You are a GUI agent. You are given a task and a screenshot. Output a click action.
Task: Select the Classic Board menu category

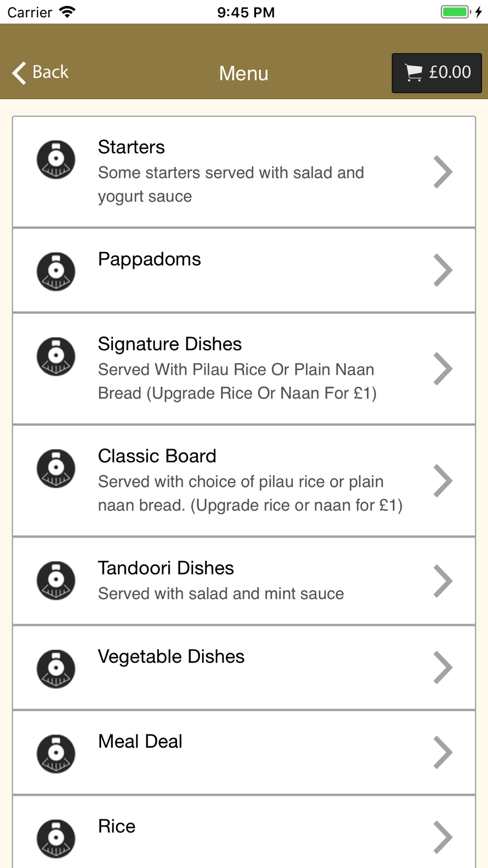[x=244, y=481]
